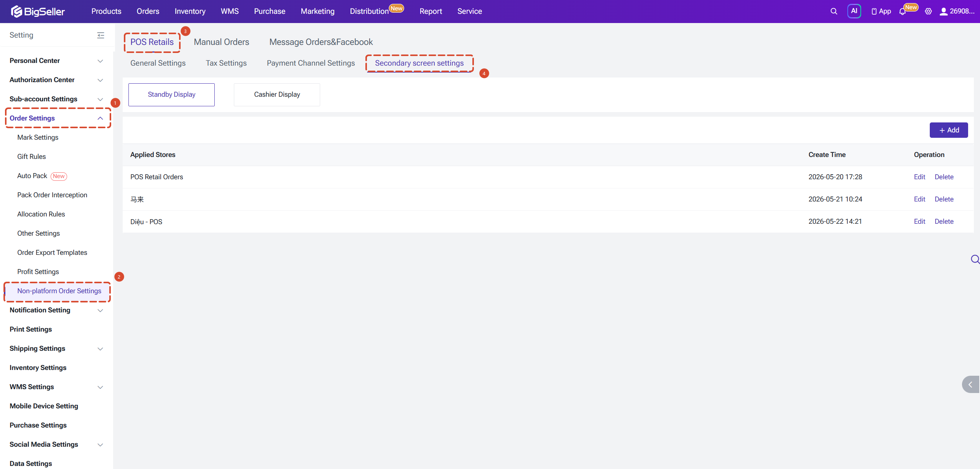Image resolution: width=980 pixels, height=469 pixels.
Task: Open Pack Order Interception in sidebar
Action: 52,195
